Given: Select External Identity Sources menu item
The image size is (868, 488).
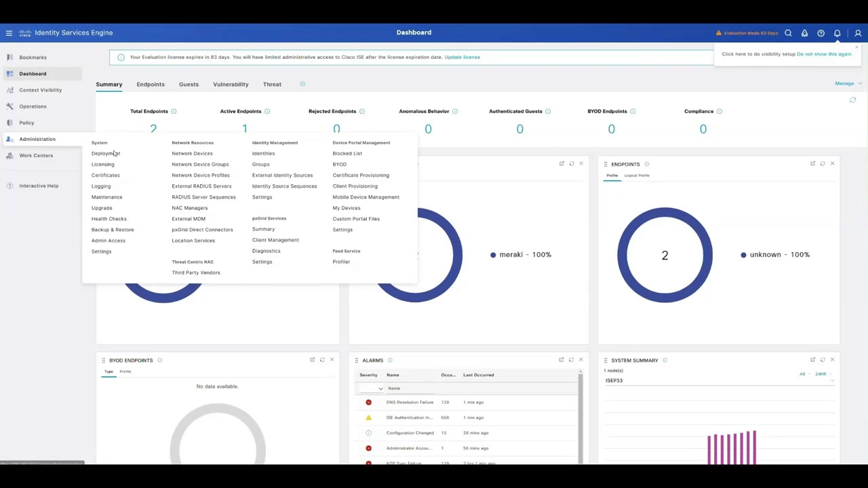Looking at the screenshot, I should point(282,175).
